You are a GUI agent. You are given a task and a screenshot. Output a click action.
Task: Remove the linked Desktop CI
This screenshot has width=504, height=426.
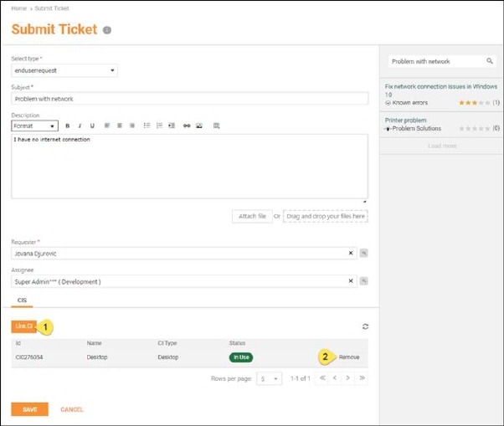(348, 357)
